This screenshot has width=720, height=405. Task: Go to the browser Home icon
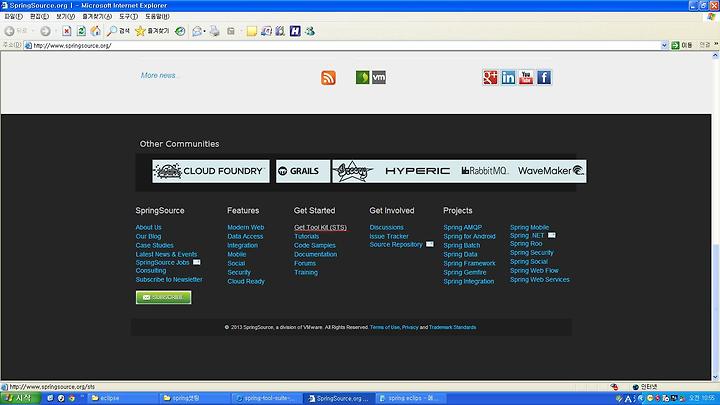(x=96, y=31)
